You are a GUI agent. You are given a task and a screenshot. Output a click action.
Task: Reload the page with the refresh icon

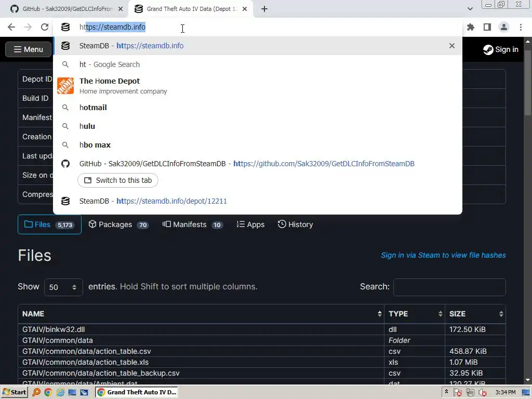click(45, 27)
